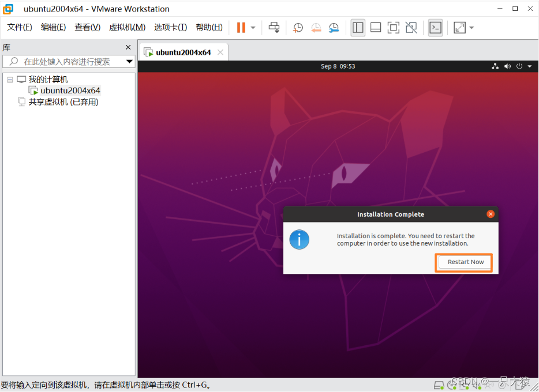Open the 选项卡(T) menu
The height and width of the screenshot is (392, 539).
[x=170, y=27]
